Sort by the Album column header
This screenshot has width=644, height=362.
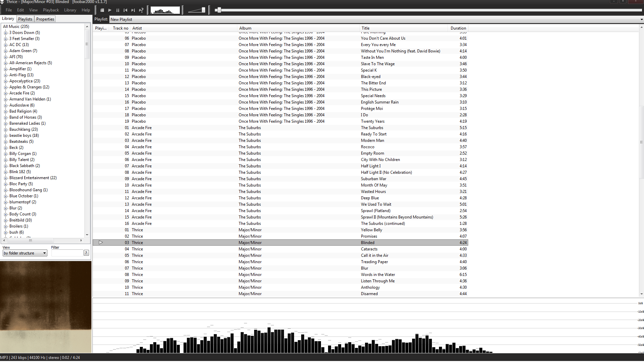pyautogui.click(x=298, y=28)
